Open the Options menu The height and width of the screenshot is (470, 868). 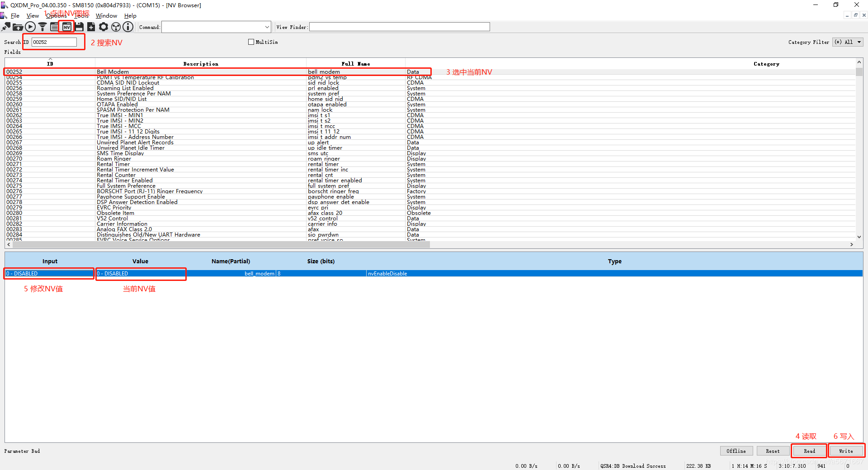pos(57,16)
